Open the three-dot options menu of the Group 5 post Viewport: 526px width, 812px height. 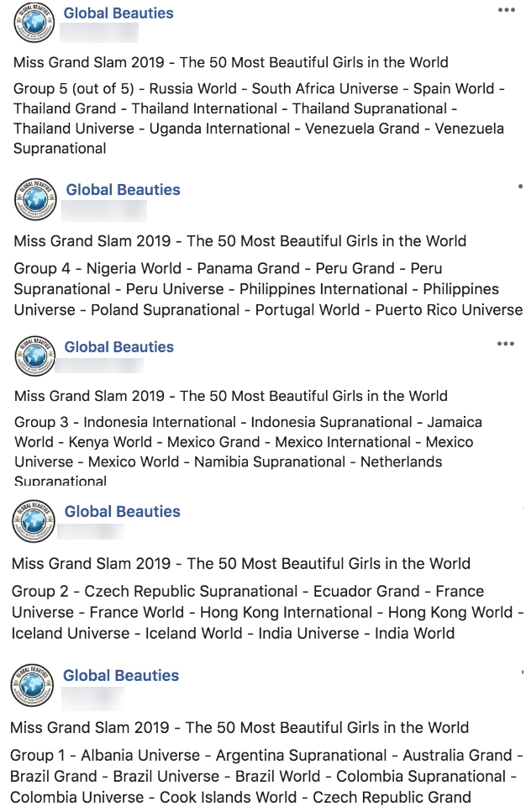point(507,10)
